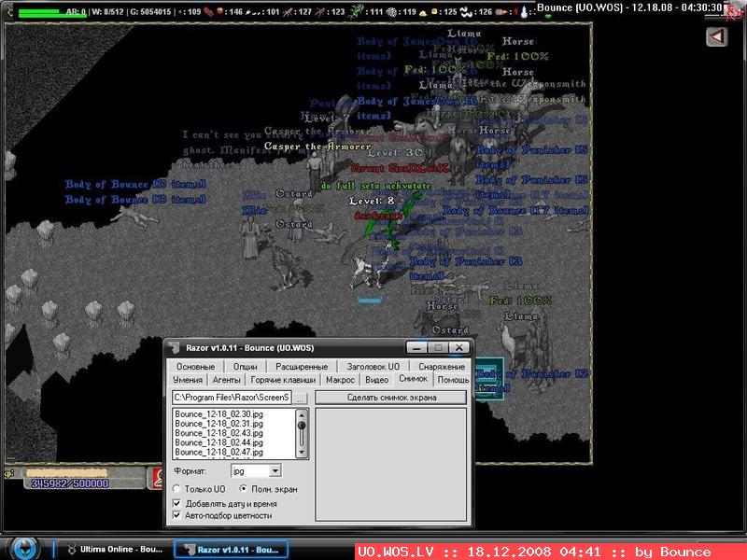Image resolution: width=747 pixels, height=560 pixels.
Task: Select Bounce_12-18_02.47.jpg in the list
Action: [x=218, y=453]
